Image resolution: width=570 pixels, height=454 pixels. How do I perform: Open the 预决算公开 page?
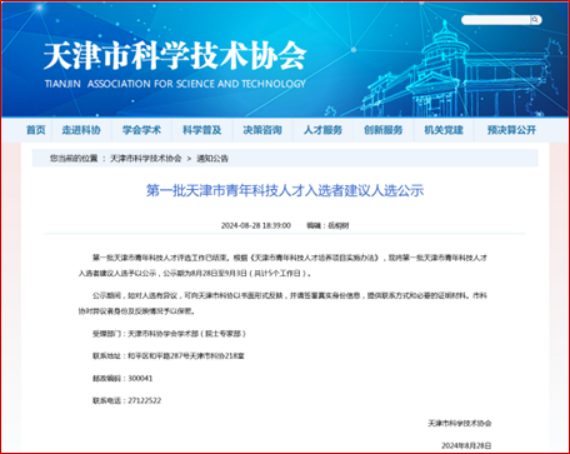(511, 130)
